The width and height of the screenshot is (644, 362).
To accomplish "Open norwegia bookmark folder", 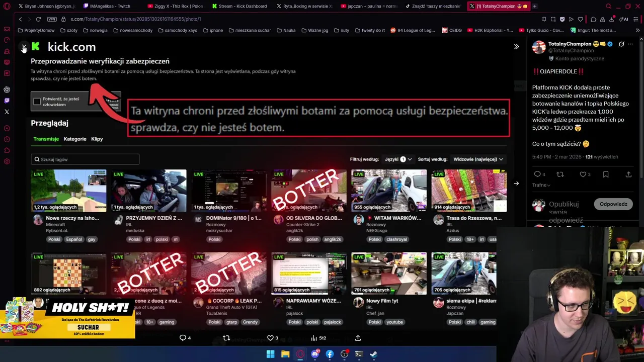I will click(95, 30).
